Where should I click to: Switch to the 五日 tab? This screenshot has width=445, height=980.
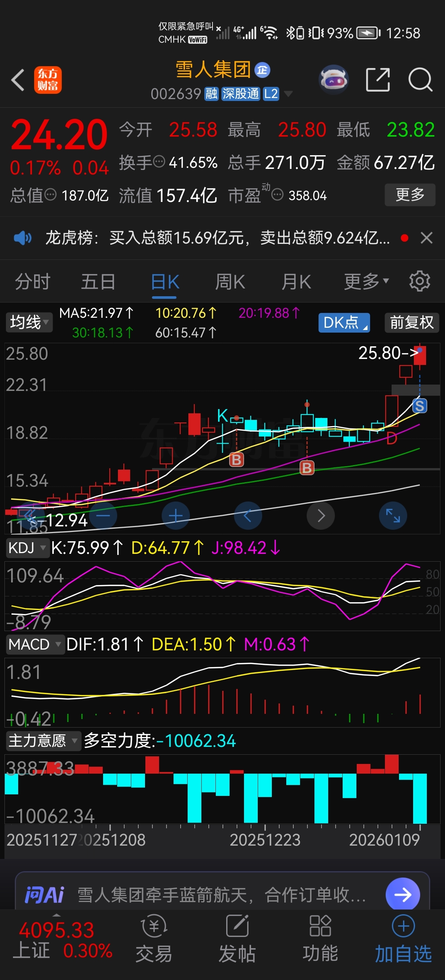point(98,282)
